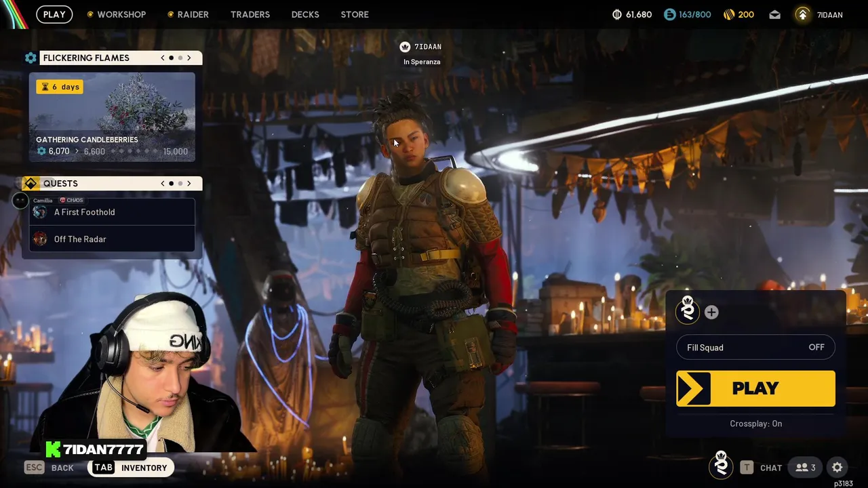Click the 7IDAAN username in top bar
This screenshot has width=868, height=488.
[x=829, y=15]
